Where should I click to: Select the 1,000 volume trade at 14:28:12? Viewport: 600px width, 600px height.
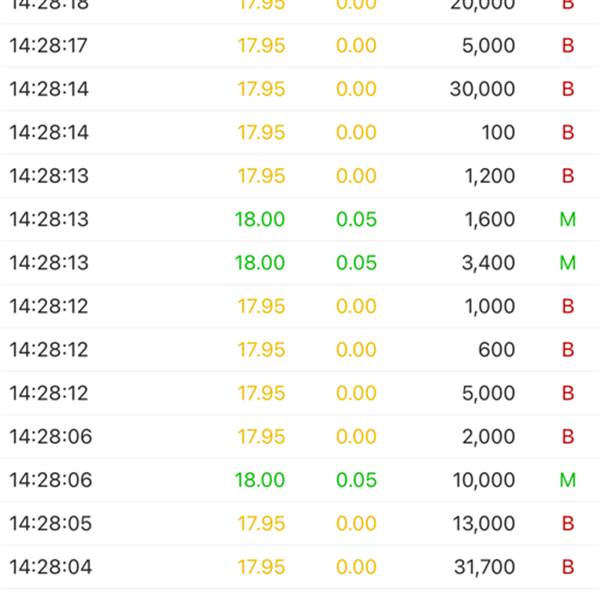pyautogui.click(x=300, y=306)
